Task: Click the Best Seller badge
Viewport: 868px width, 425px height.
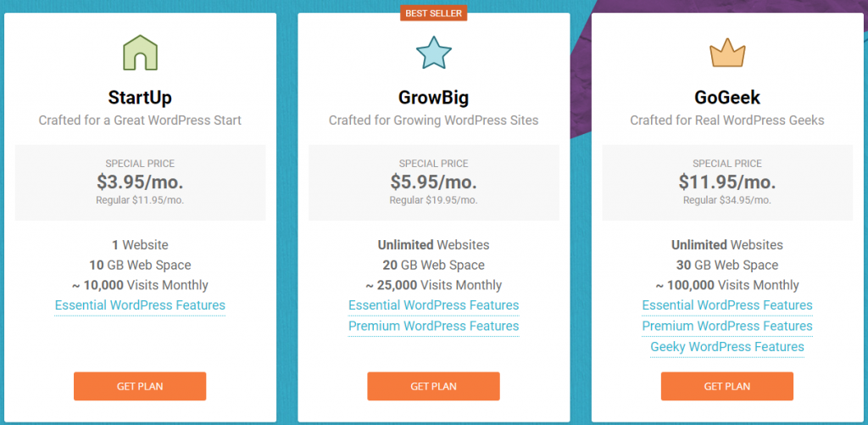Action: (x=433, y=13)
